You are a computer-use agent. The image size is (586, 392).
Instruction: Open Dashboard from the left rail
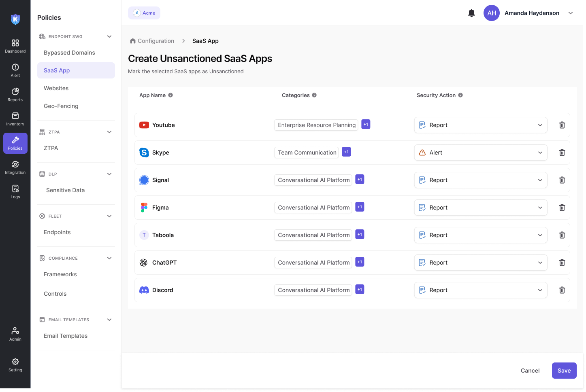(15, 46)
